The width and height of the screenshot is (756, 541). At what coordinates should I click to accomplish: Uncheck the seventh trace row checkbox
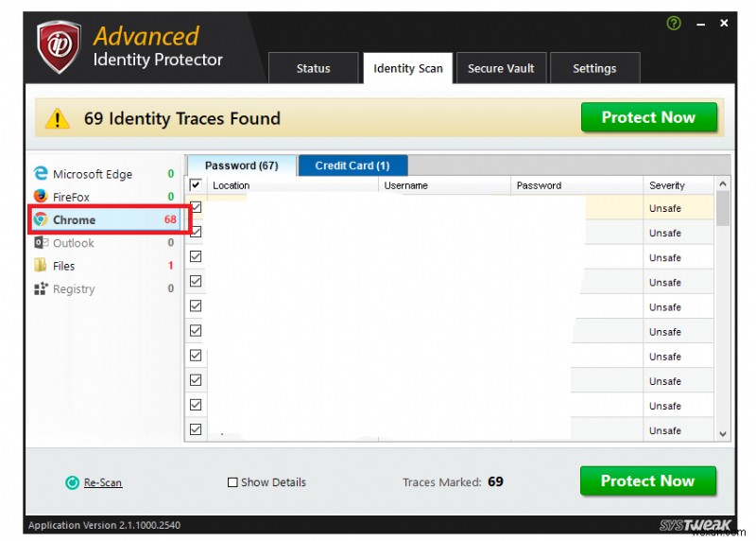[196, 356]
